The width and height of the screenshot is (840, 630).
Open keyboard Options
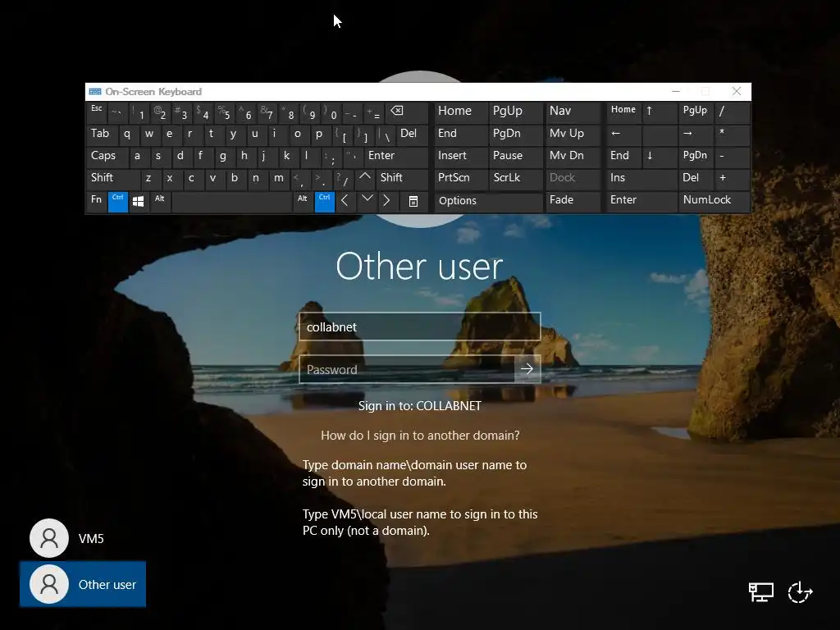pyautogui.click(x=488, y=202)
